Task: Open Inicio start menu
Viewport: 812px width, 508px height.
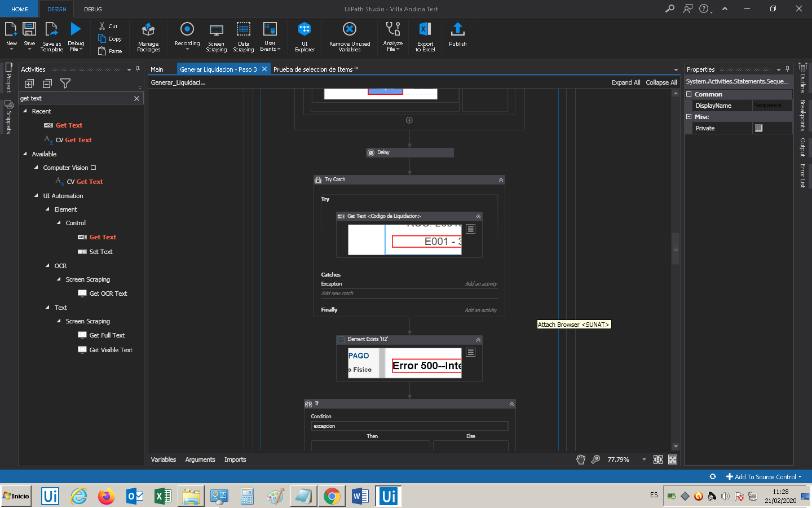Action: point(16,496)
